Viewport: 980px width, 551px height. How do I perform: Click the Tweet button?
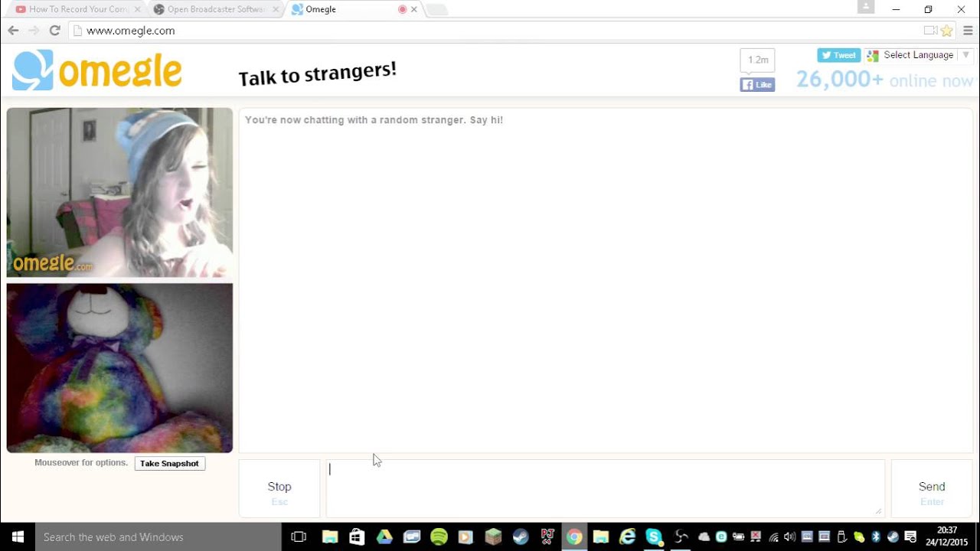point(838,55)
